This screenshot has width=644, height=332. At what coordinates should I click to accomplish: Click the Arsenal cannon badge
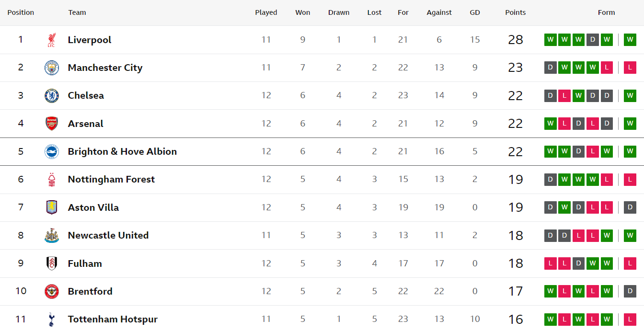point(51,124)
